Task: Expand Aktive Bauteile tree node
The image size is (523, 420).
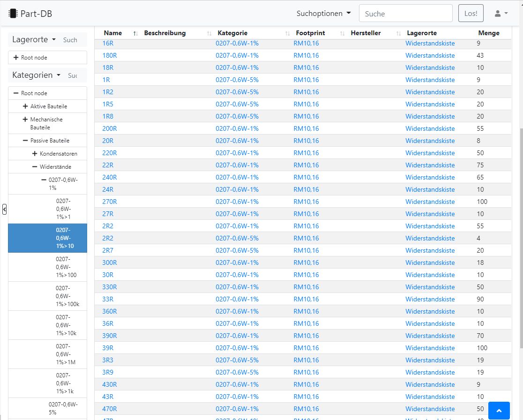Action: [25, 106]
